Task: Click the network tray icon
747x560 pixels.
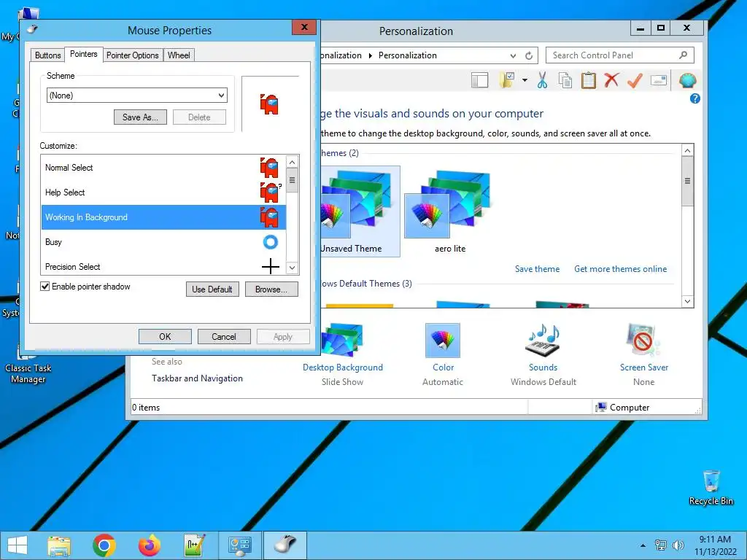Action: [661, 545]
